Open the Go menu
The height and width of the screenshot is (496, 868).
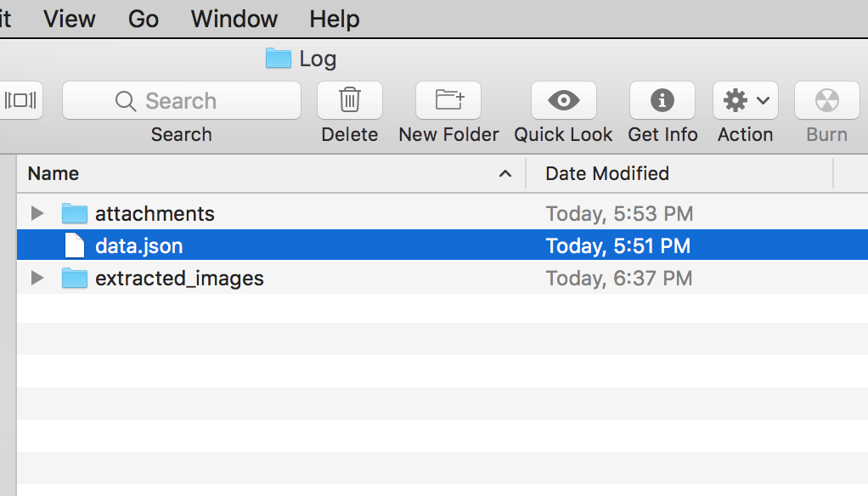[x=144, y=19]
